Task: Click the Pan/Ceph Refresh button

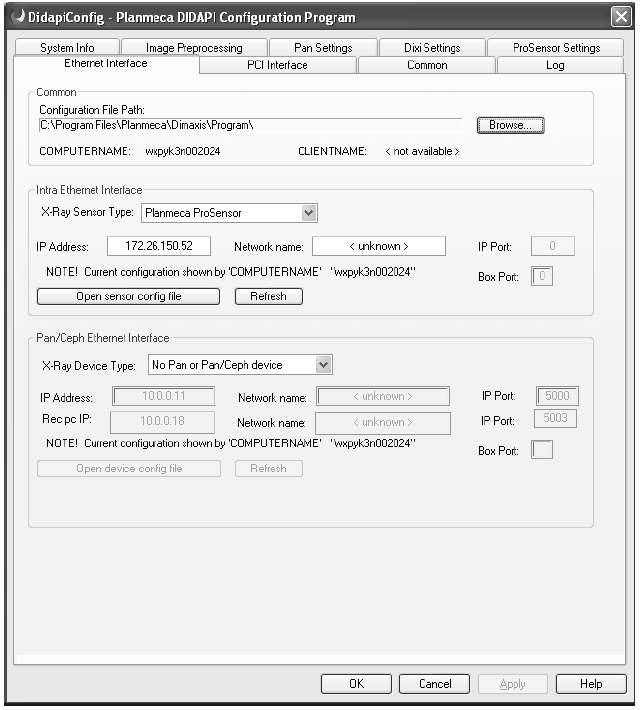Action: pyautogui.click(x=269, y=469)
